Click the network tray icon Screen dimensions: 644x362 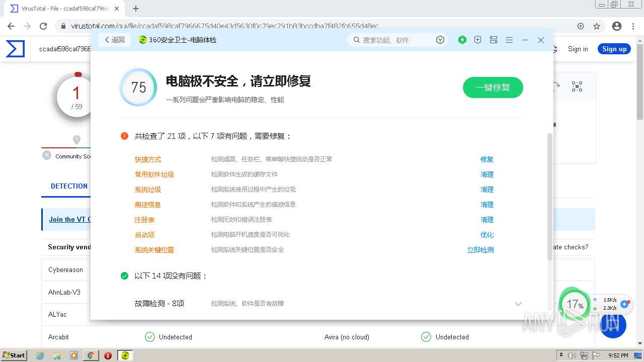coord(584,355)
